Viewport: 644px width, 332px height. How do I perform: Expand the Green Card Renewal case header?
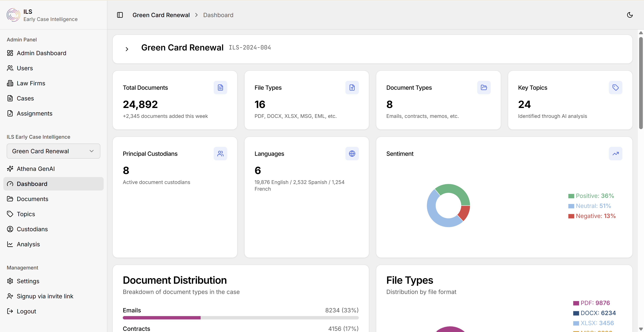click(127, 49)
